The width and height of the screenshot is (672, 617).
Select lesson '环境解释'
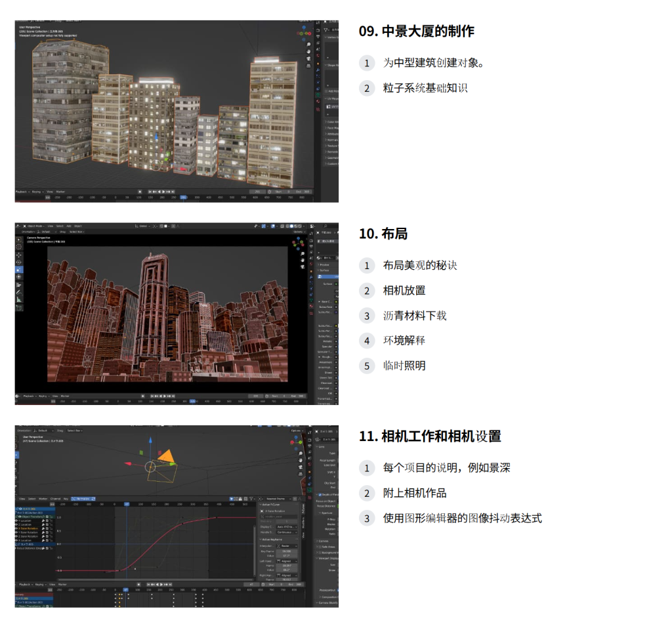[x=404, y=341]
